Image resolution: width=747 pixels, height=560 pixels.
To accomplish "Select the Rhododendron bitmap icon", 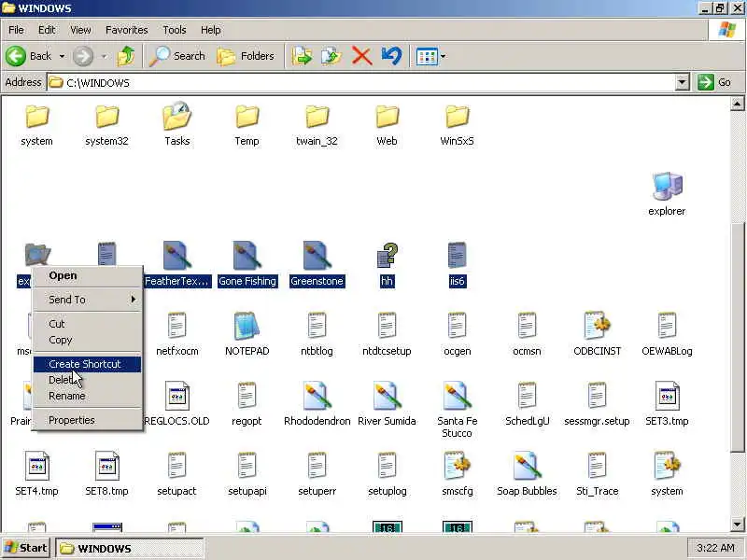I will tap(317, 396).
